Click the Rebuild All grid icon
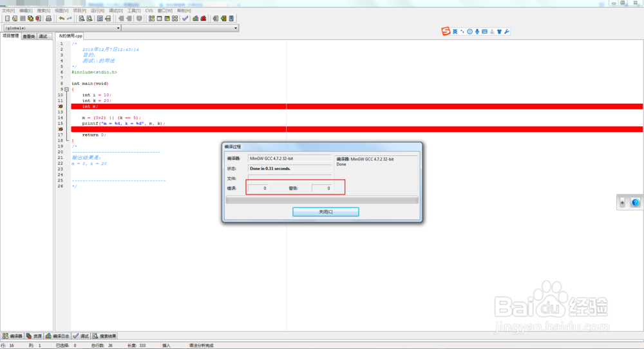Image resolution: width=644 pixels, height=349 pixels. point(175,19)
